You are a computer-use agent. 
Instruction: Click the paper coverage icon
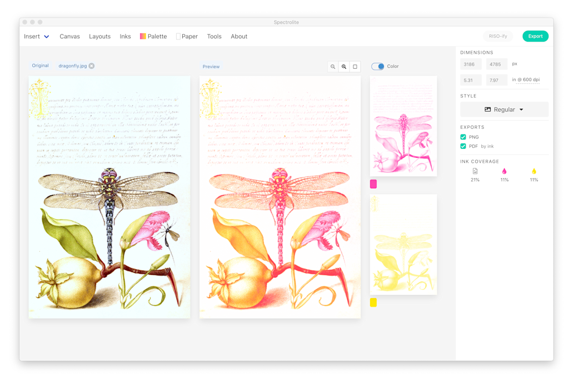(x=475, y=171)
